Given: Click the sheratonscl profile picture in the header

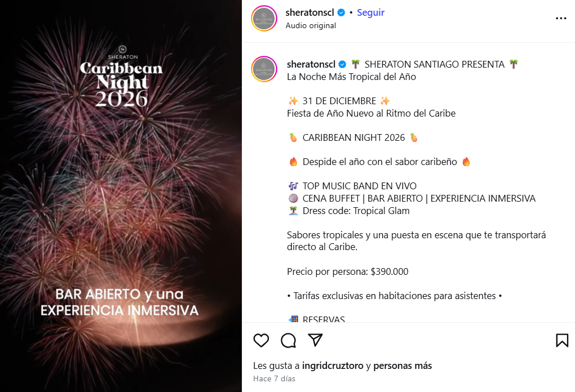Looking at the screenshot, I should tap(264, 19).
